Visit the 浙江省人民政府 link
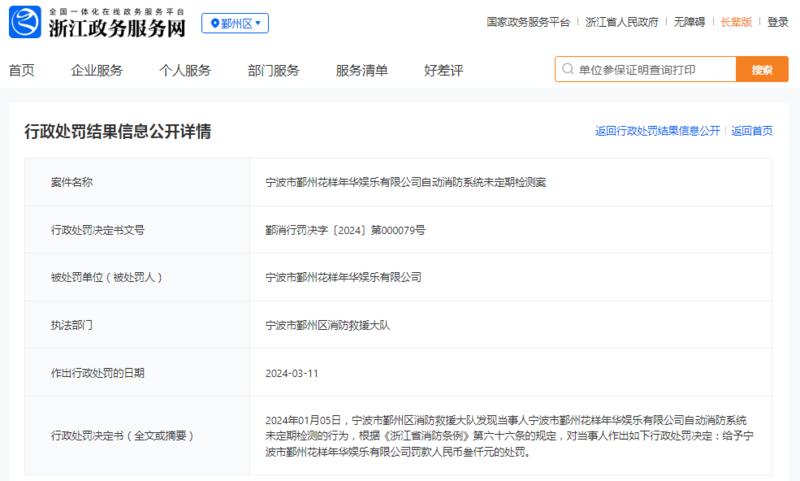The image size is (800, 481). [621, 22]
